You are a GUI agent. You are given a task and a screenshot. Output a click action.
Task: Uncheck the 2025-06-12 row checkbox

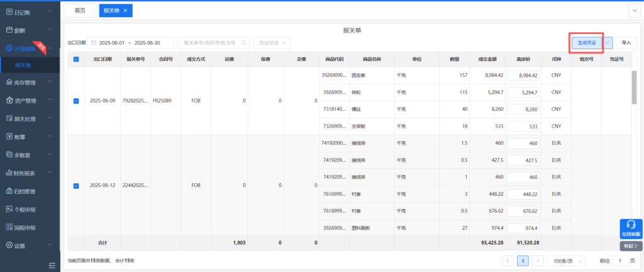tap(76, 186)
